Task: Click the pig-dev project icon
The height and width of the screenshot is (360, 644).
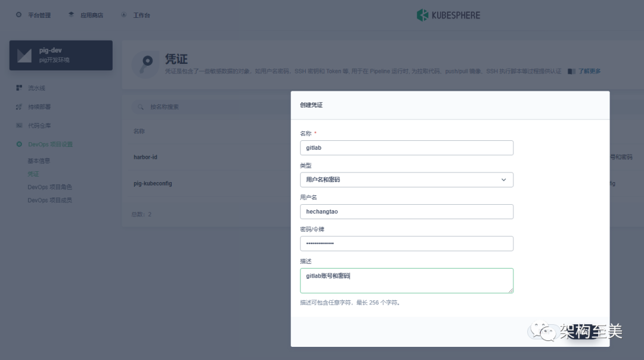Action: (24, 55)
